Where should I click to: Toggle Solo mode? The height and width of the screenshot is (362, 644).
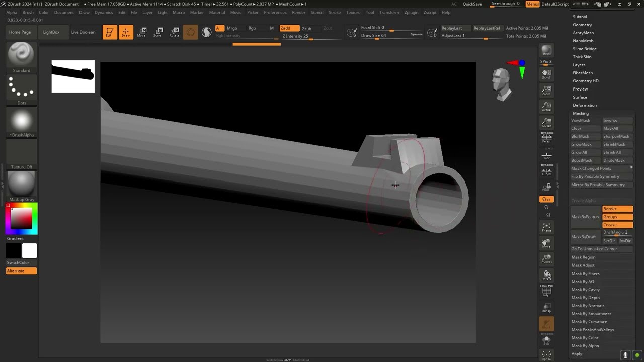point(546,340)
